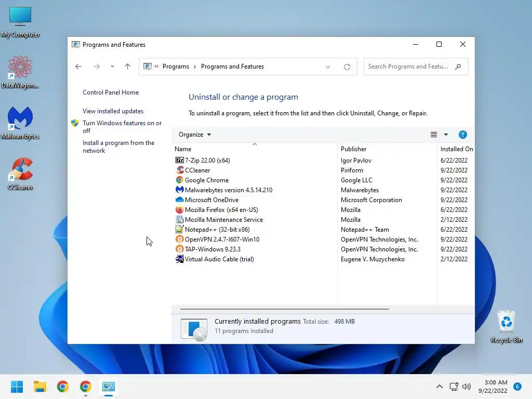Click Notepad++ icon in program list
The height and width of the screenshot is (399, 532).
point(179,229)
